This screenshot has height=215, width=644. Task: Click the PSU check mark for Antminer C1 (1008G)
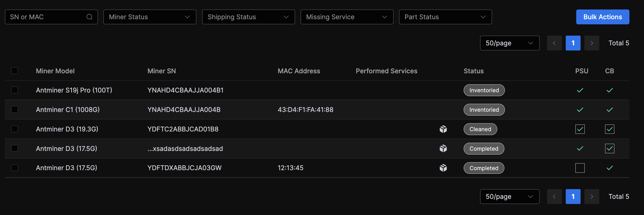tap(580, 110)
